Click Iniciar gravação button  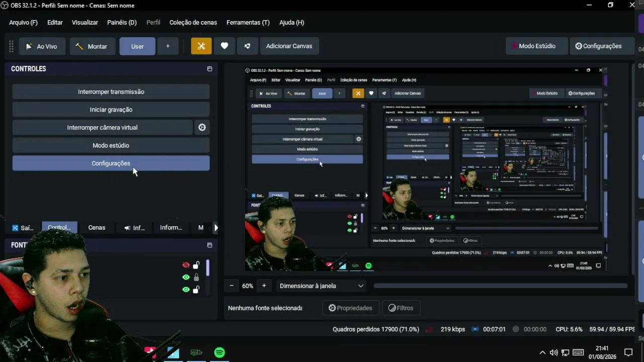[x=111, y=110]
